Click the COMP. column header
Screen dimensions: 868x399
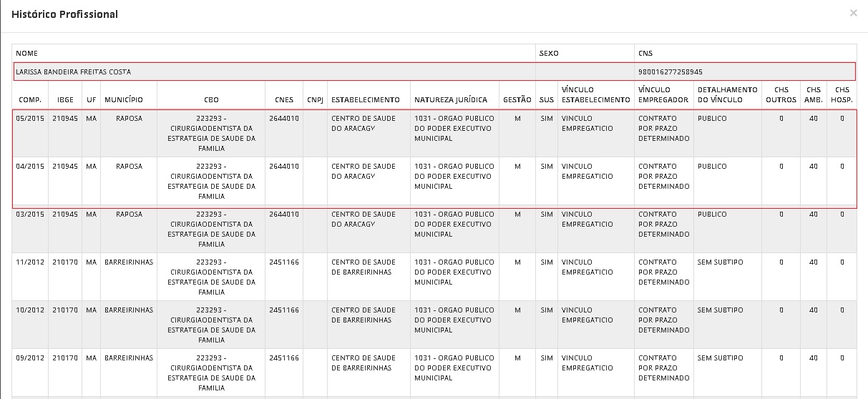29,100
